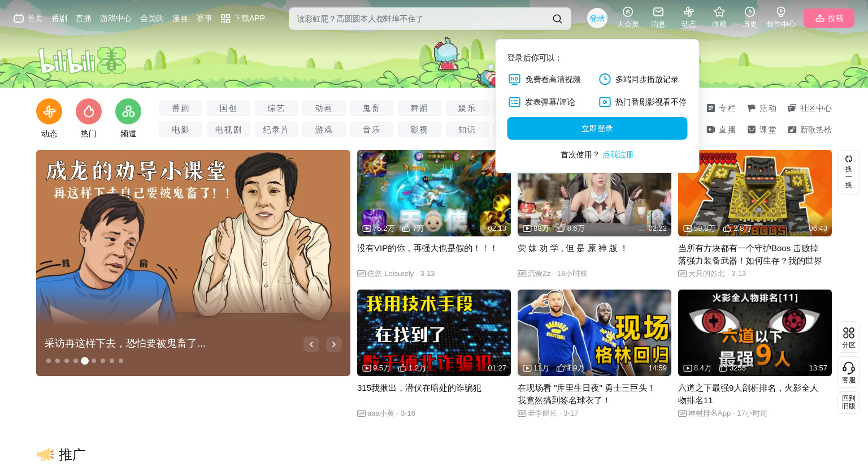This screenshot has height=466, width=868.
Task: Show previous carousel slide arrow
Action: [311, 344]
